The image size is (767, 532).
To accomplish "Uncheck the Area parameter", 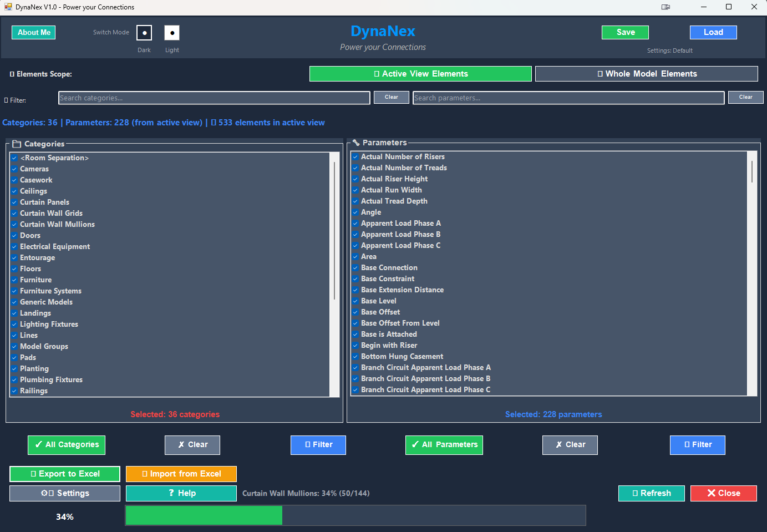I will pos(355,256).
